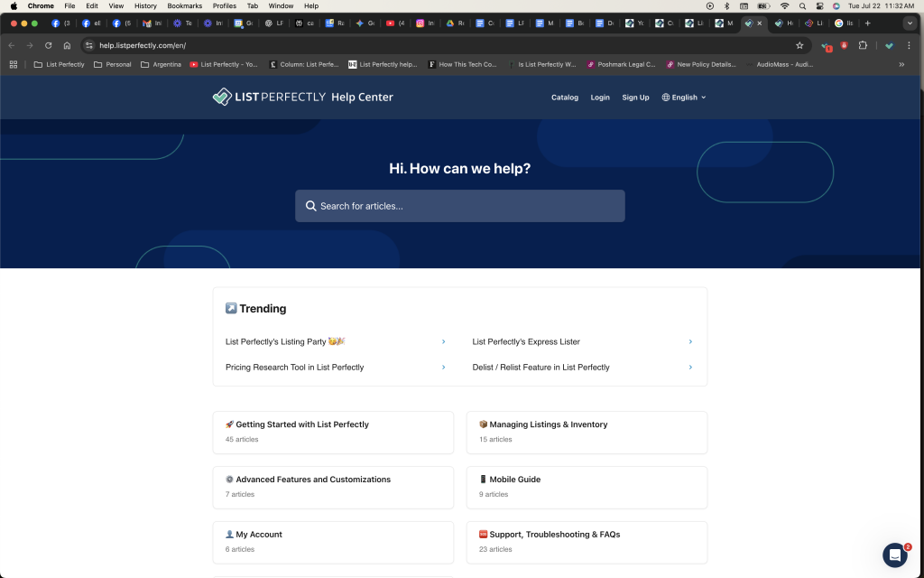Open Chrome's three-dot menu
Viewport: 924px width, 578px height.
click(x=909, y=45)
